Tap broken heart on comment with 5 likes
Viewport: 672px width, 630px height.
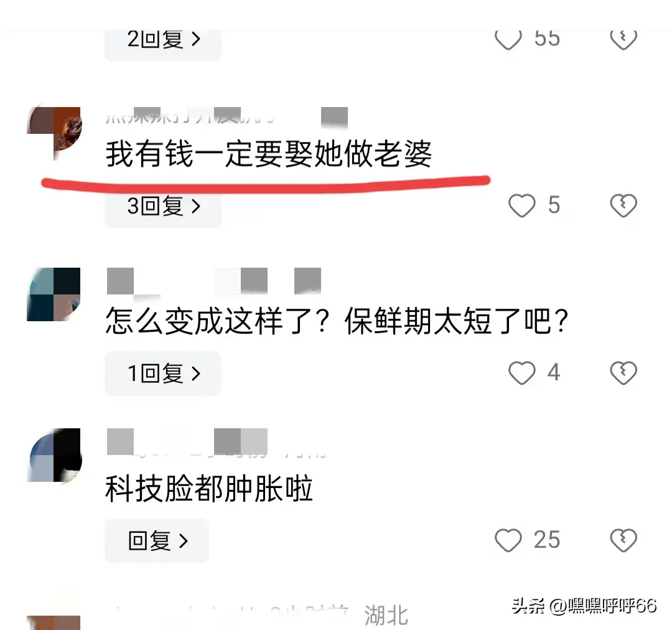point(623,205)
